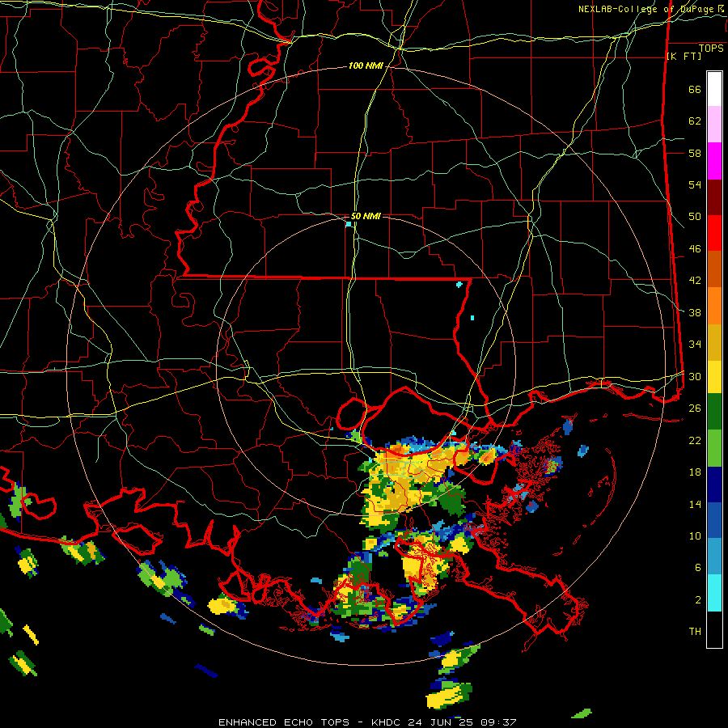Image resolution: width=728 pixels, height=728 pixels.
Task: Click the 14 legend value
Action: click(x=695, y=504)
